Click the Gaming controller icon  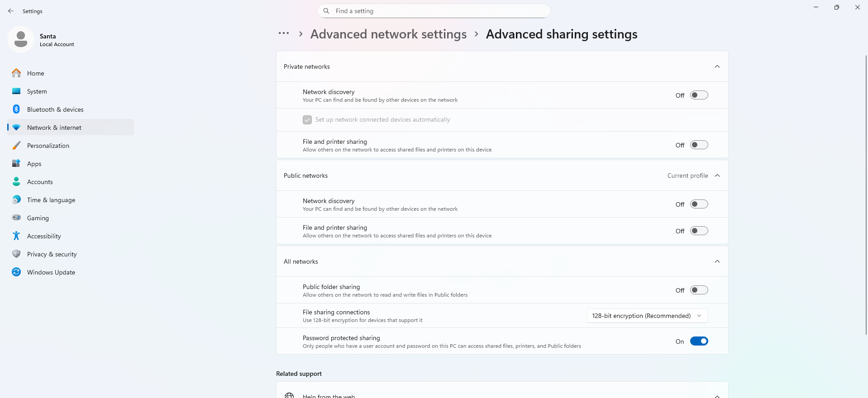coord(16,218)
